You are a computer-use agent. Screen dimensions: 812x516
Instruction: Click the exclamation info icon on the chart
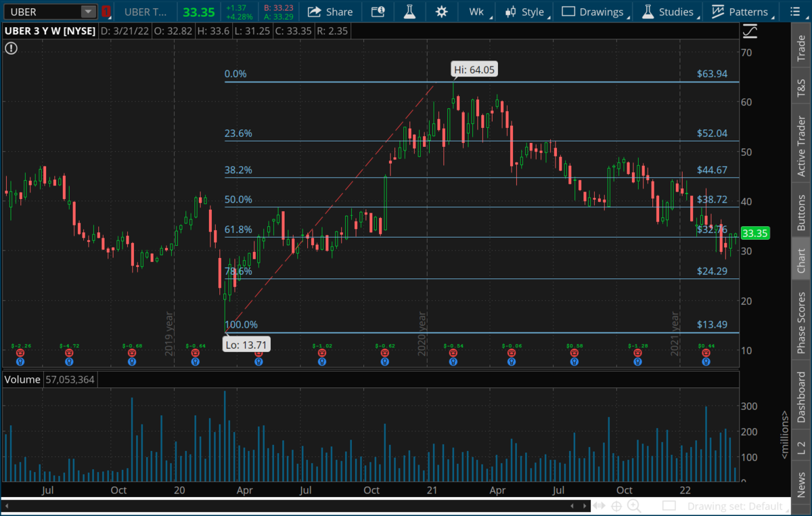click(11, 48)
